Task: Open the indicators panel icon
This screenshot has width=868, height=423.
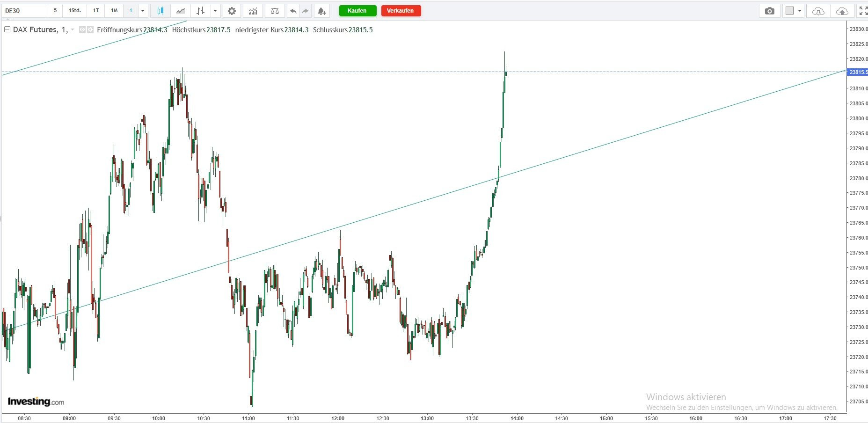Action: 253,11
